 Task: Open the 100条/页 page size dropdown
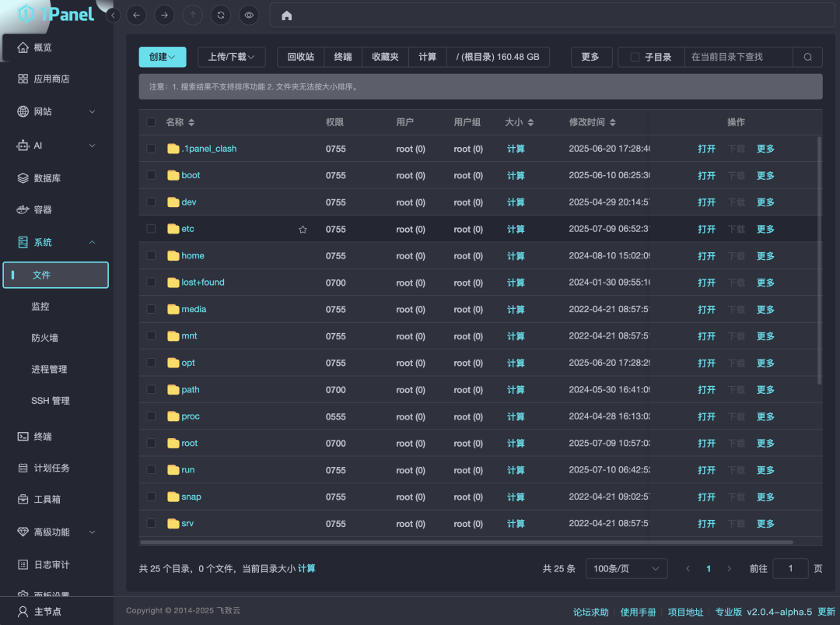pyautogui.click(x=626, y=568)
